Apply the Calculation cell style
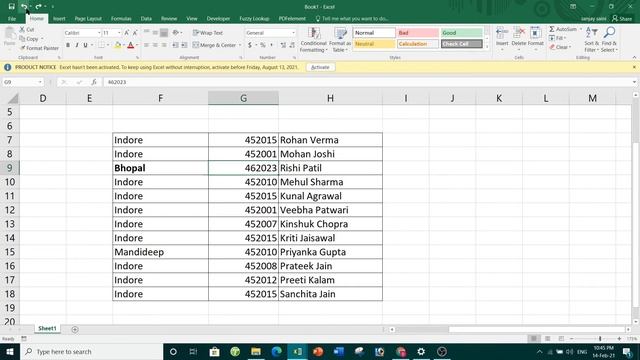Screen dimensions: 640x360 418,44
